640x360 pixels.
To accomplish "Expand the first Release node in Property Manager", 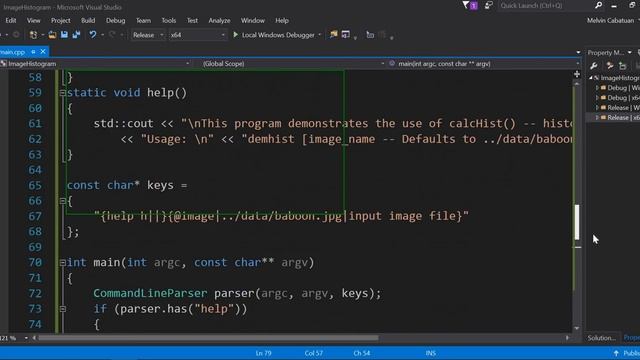I will [597, 108].
